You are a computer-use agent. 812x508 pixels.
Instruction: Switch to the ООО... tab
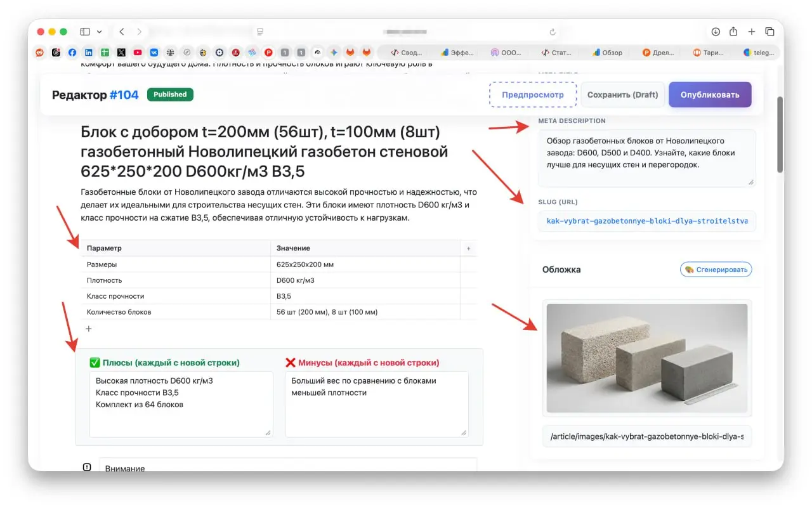(507, 53)
